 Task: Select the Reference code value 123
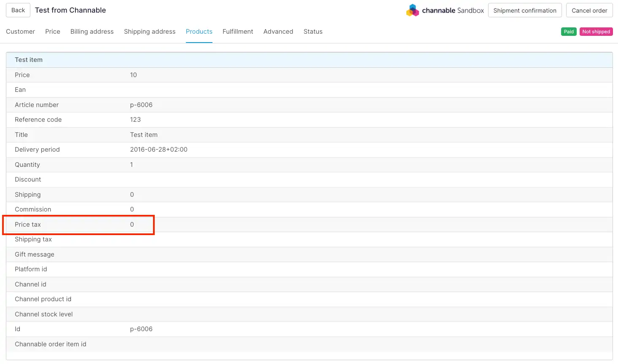click(135, 120)
